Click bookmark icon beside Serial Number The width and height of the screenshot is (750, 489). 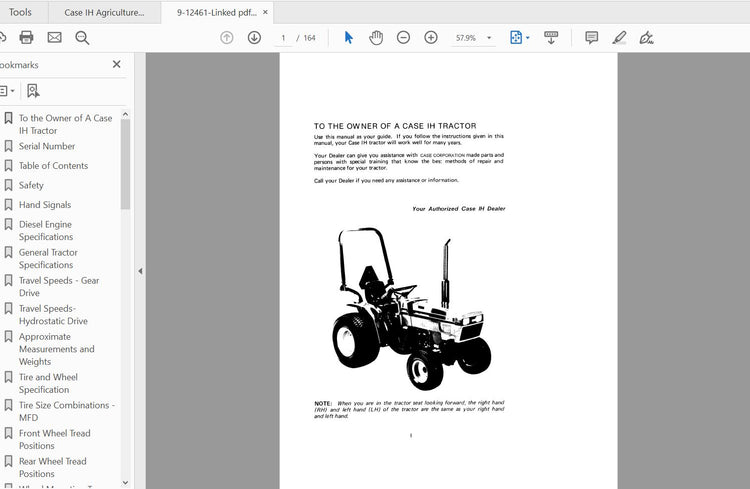(x=8, y=146)
